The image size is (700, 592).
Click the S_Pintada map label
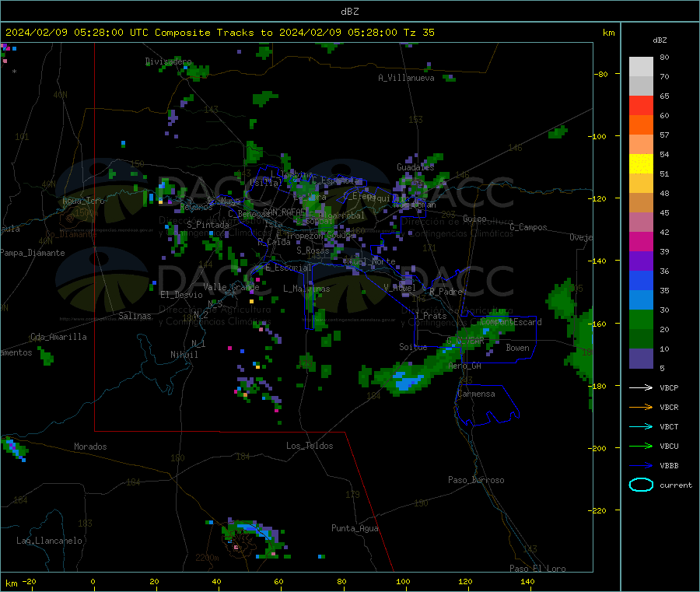click(208, 225)
